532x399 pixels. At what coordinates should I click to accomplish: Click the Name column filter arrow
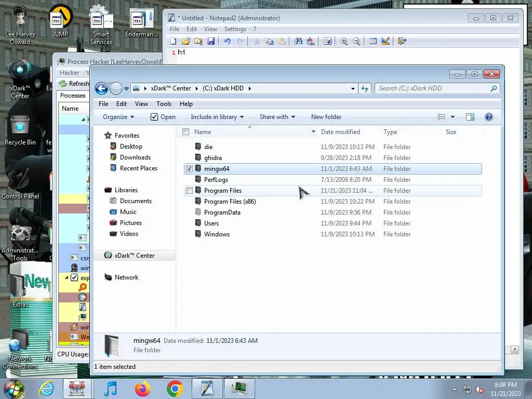(313, 131)
